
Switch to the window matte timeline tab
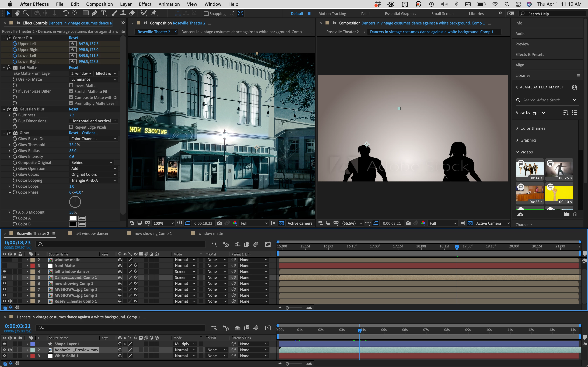210,233
